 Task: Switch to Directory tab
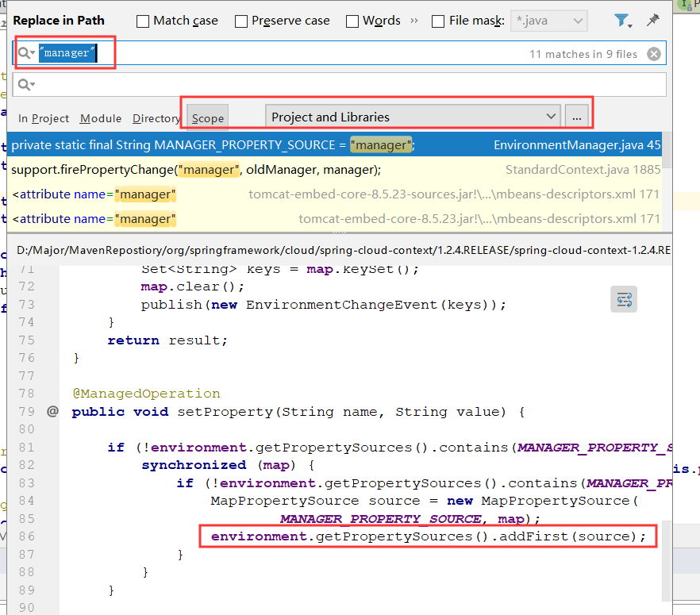click(x=156, y=119)
